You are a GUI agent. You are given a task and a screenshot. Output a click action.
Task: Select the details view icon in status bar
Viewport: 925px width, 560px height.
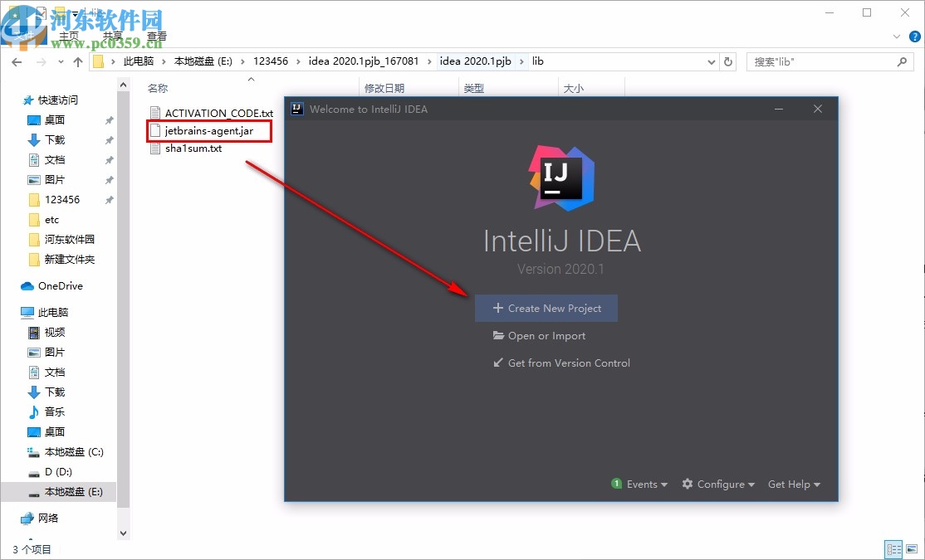[893, 549]
